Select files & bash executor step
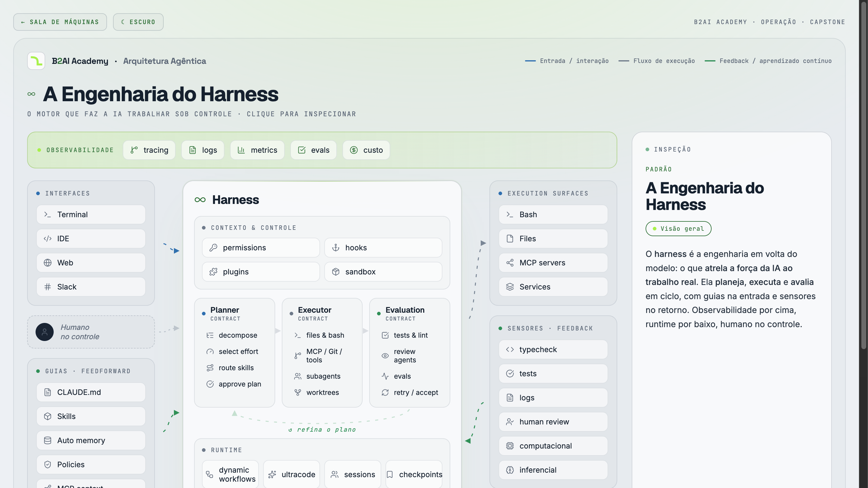This screenshot has width=868, height=488. [322, 335]
